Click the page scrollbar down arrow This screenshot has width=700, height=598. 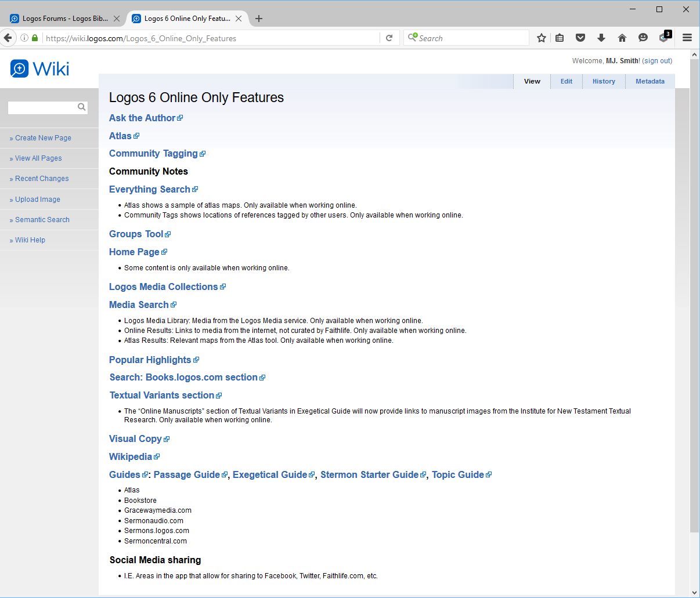695,592
